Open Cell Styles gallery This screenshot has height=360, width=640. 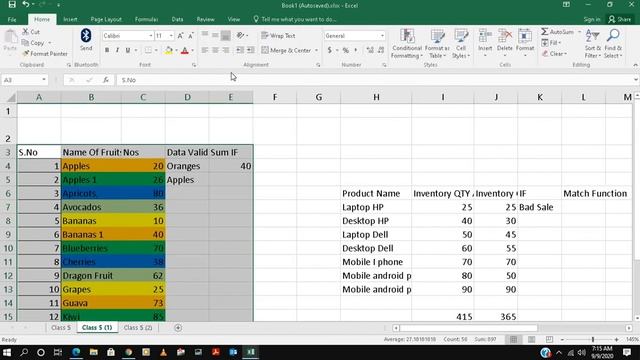[461, 44]
